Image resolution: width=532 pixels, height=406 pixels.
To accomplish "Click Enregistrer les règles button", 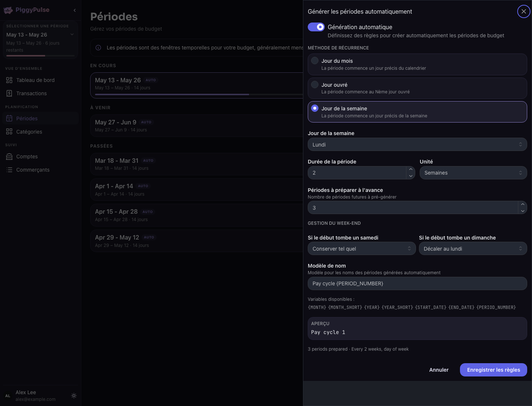I will click(494, 370).
